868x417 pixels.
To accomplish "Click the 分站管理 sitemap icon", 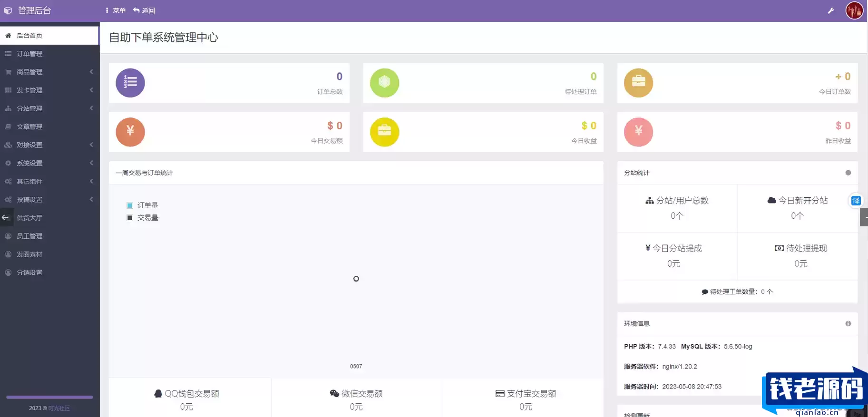I will [x=8, y=108].
